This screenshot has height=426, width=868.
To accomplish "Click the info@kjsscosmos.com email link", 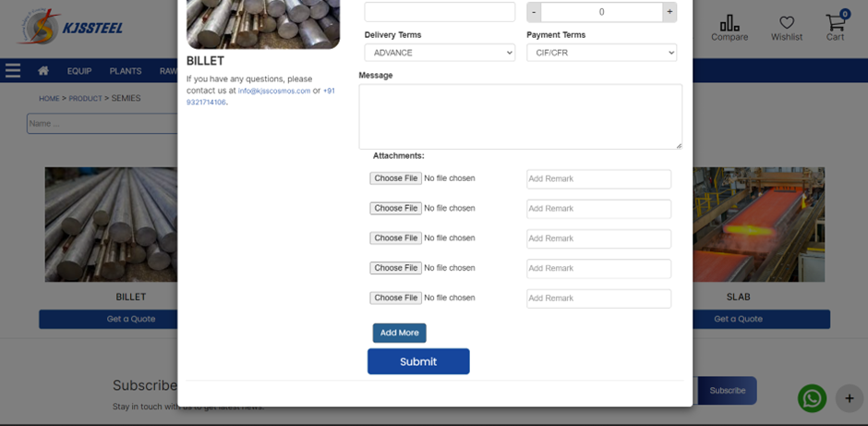I will click(274, 91).
